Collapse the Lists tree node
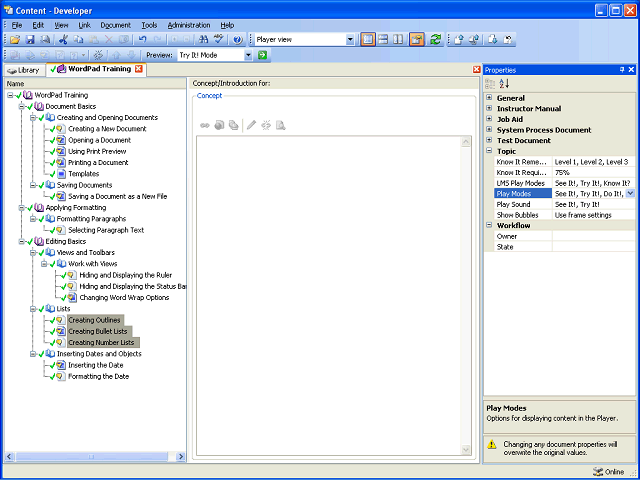The height and width of the screenshot is (480, 640). click(x=33, y=309)
